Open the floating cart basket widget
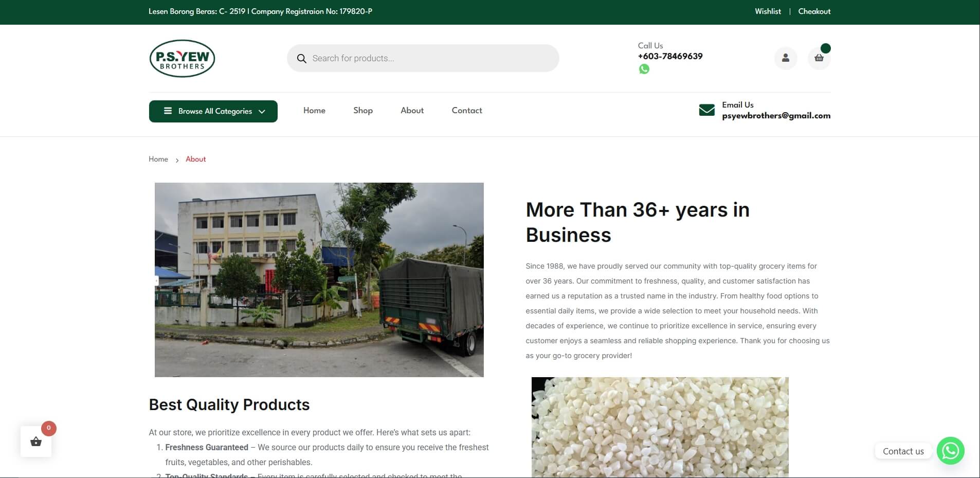The image size is (980, 478). 36,441
